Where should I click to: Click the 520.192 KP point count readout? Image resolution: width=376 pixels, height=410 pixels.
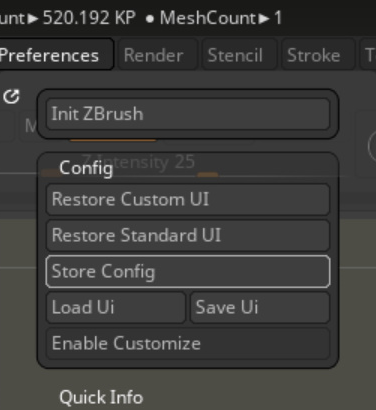click(x=89, y=17)
